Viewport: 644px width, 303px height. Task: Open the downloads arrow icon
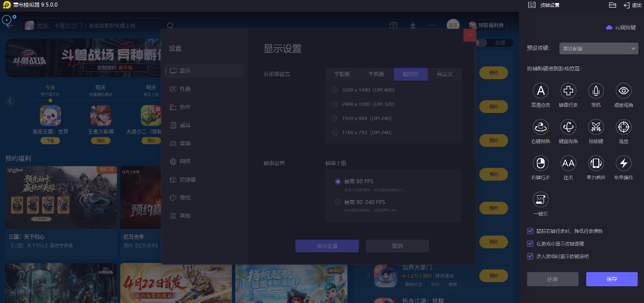pyautogui.click(x=413, y=25)
